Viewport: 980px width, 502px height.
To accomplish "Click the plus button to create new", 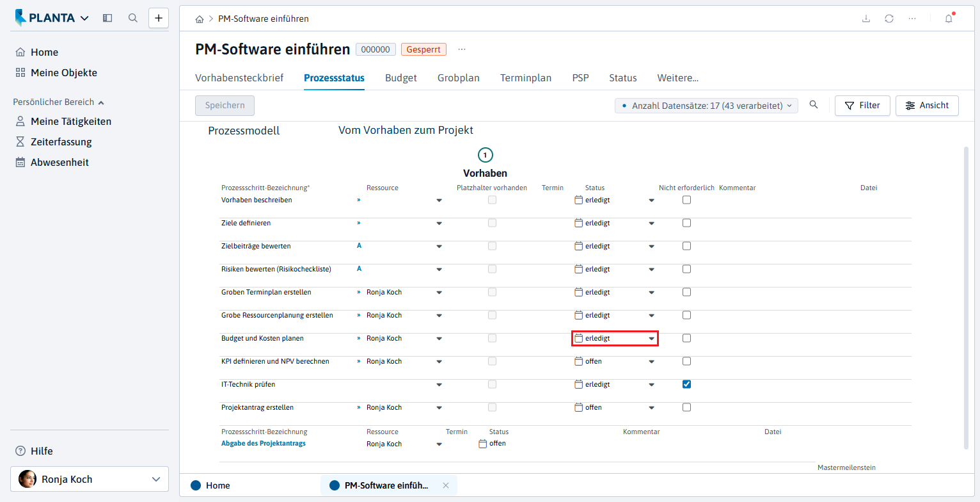I will (159, 18).
